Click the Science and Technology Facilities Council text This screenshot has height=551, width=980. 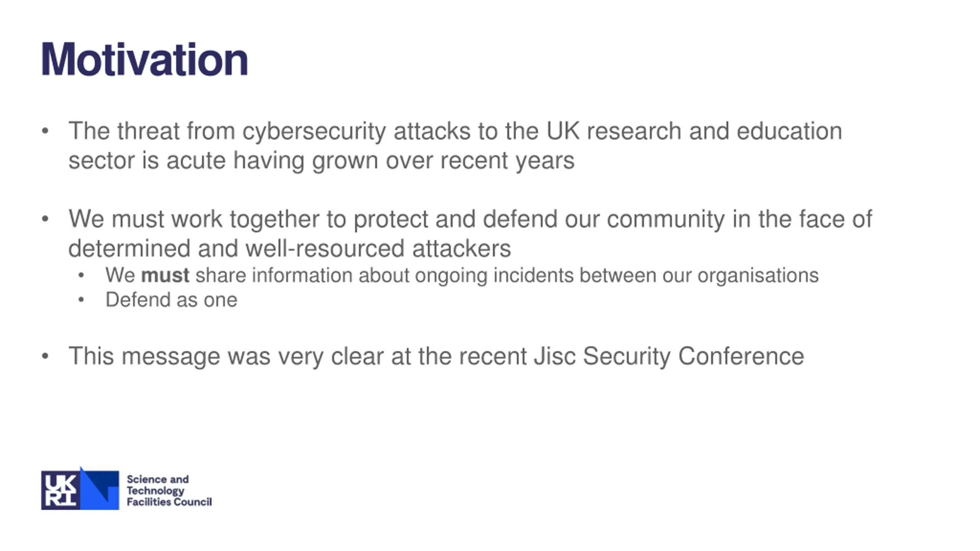coord(169,491)
